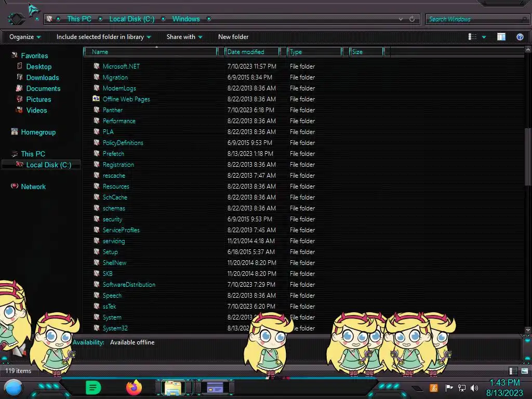Image resolution: width=532 pixels, height=399 pixels.
Task: Toggle the preview pane icon
Action: tap(501, 37)
